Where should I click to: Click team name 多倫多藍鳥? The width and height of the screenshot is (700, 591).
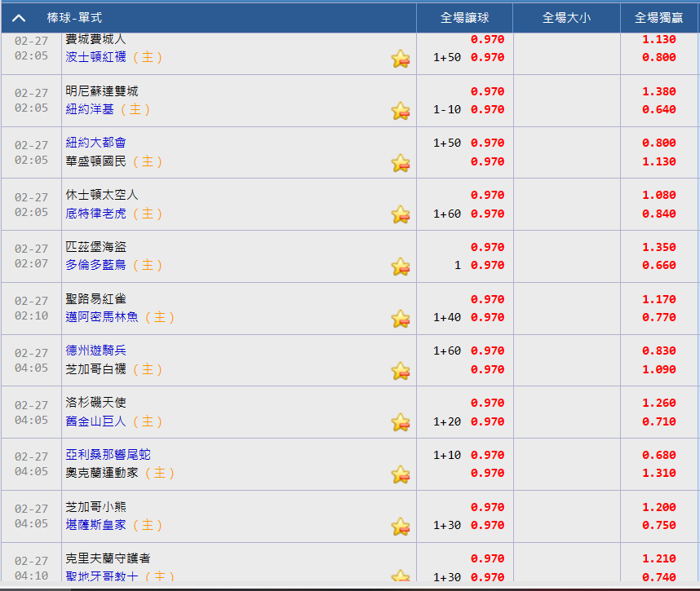point(96,265)
